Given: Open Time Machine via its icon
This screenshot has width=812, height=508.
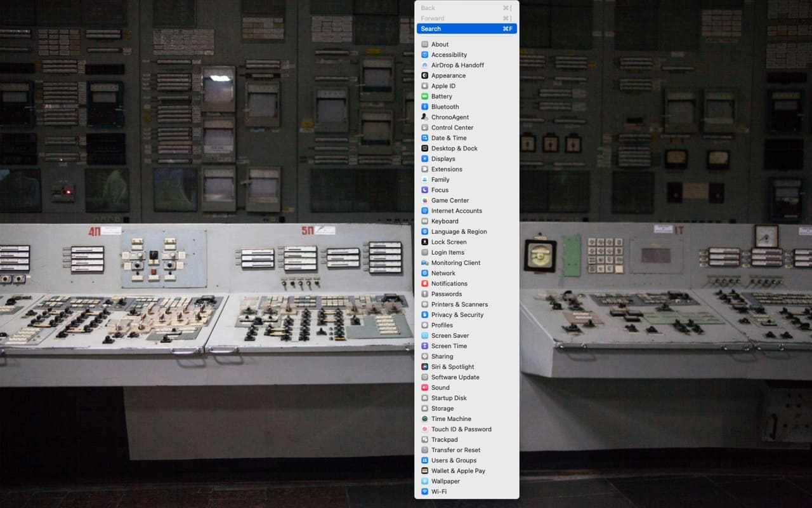Looking at the screenshot, I should coord(424,418).
